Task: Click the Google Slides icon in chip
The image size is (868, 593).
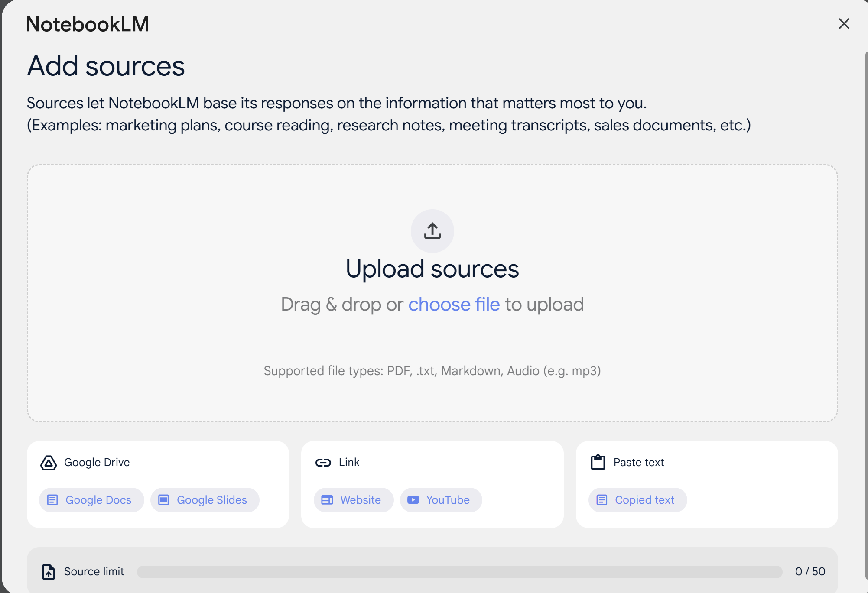Action: tap(164, 500)
